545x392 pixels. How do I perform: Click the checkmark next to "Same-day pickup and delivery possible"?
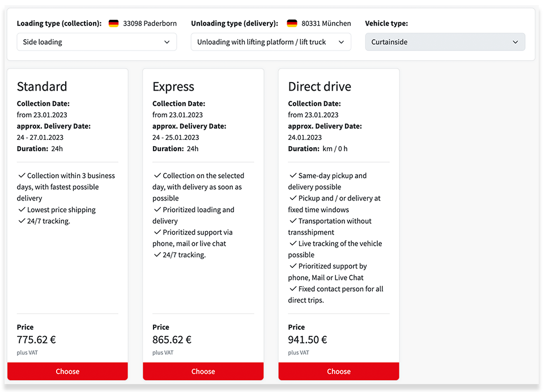coord(292,175)
